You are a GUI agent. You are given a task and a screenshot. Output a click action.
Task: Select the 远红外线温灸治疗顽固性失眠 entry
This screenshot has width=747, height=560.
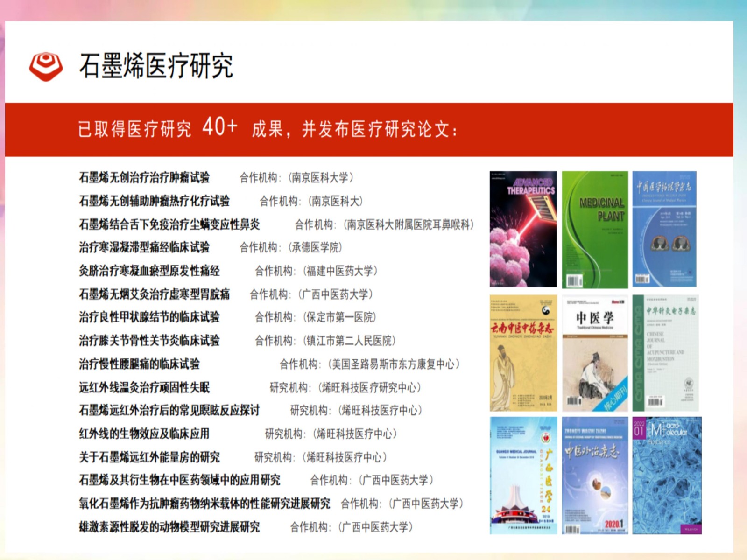(144, 387)
